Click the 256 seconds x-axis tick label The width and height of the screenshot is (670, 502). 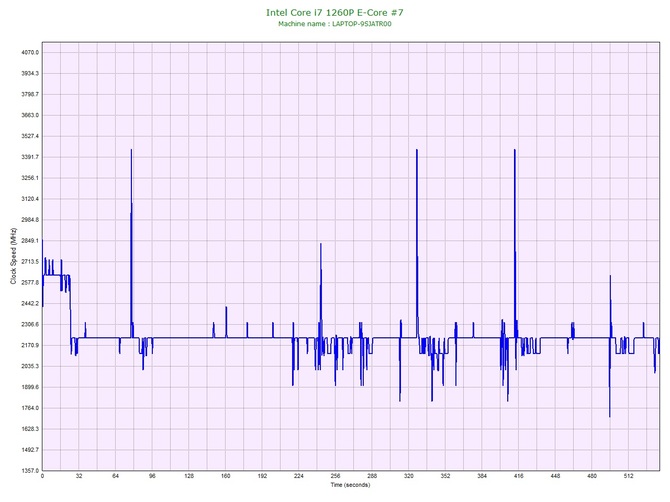click(x=335, y=476)
